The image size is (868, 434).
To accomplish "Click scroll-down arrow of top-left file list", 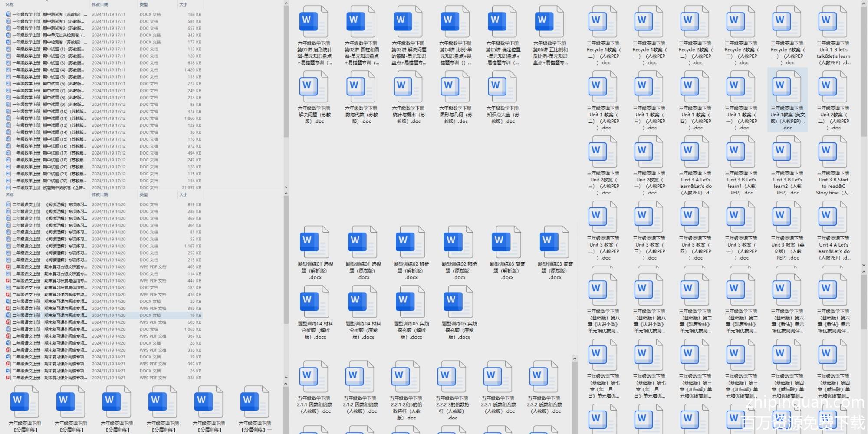I will click(286, 187).
